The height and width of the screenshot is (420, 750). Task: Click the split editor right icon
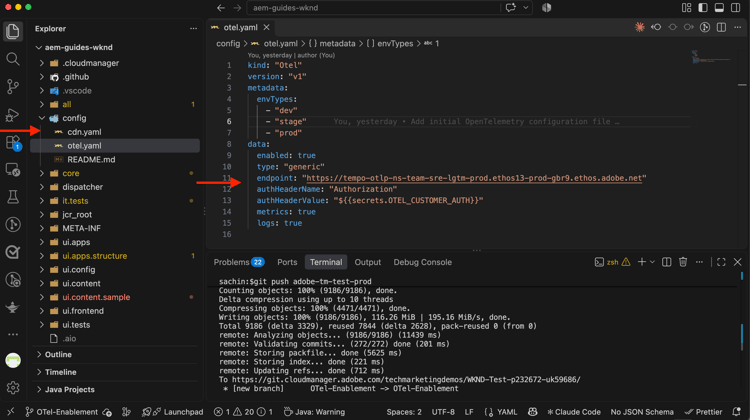click(721, 27)
